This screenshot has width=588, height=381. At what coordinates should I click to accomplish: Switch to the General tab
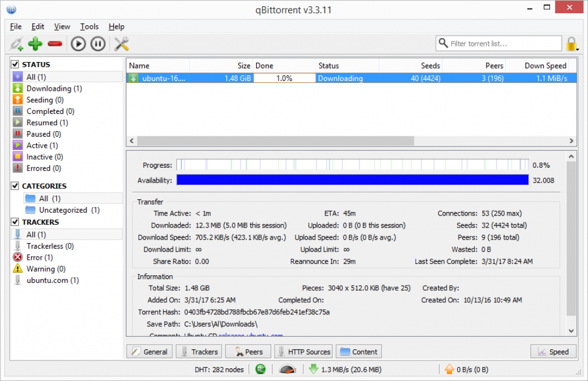pyautogui.click(x=150, y=352)
